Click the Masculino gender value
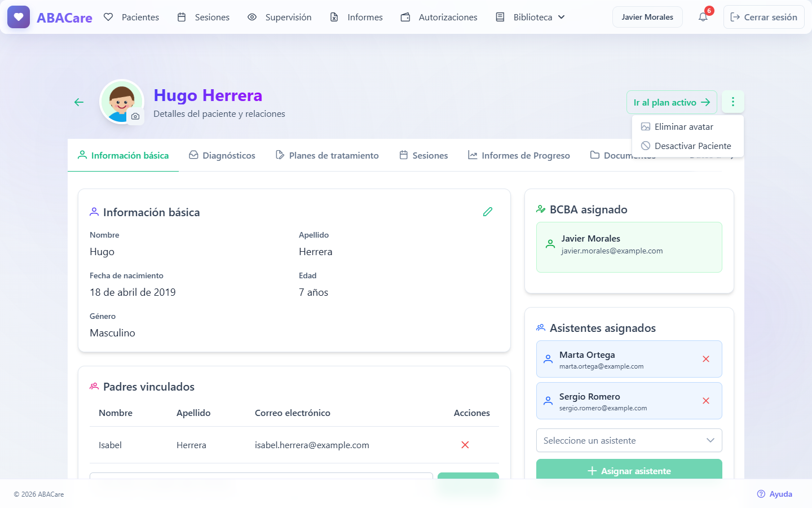The height and width of the screenshot is (508, 812). [112, 333]
